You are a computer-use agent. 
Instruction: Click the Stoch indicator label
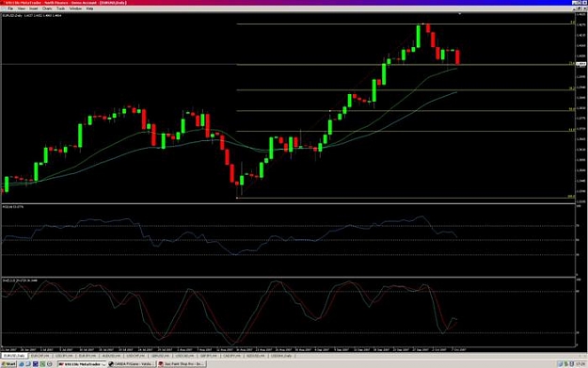coord(20,280)
